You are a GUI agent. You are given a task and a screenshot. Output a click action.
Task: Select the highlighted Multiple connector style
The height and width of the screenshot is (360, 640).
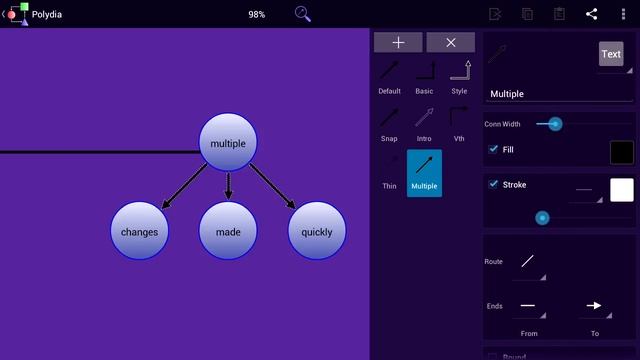(x=424, y=173)
